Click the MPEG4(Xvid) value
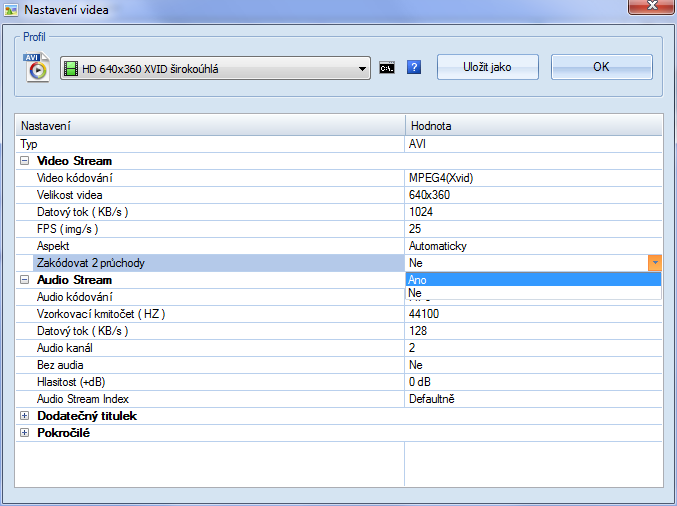The height and width of the screenshot is (506, 677). click(533, 178)
